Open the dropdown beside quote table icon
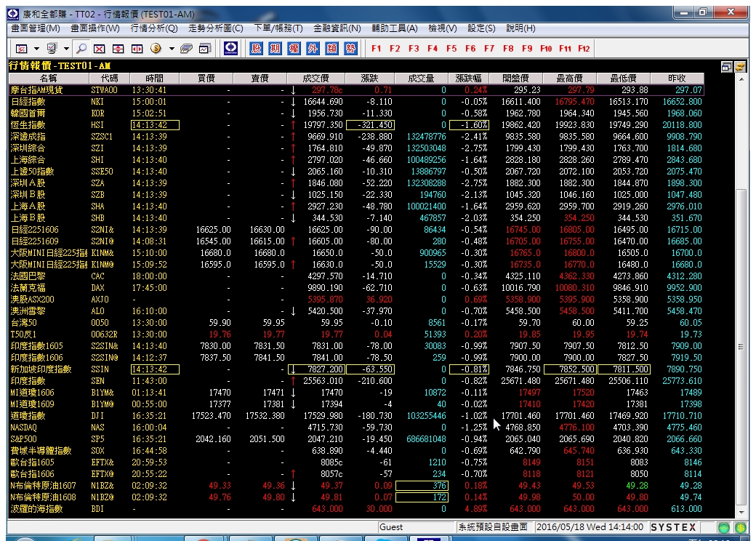The height and width of the screenshot is (541, 756). [36, 49]
